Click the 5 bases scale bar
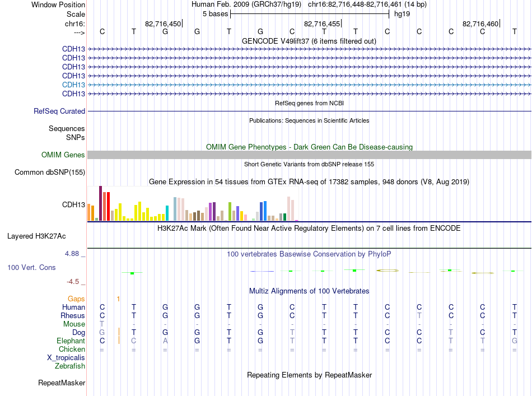The width and height of the screenshot is (532, 396). 310,14
